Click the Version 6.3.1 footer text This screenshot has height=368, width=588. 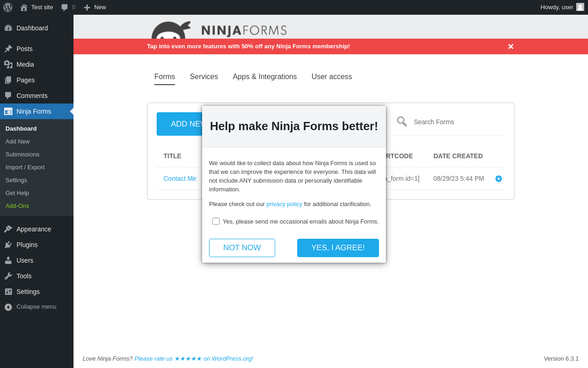coord(561,358)
